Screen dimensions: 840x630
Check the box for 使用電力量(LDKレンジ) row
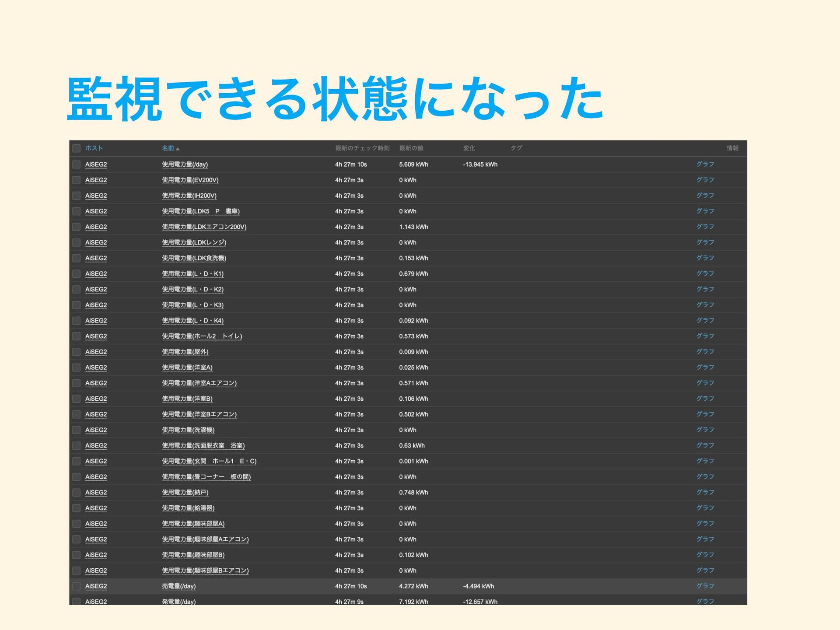point(77,242)
